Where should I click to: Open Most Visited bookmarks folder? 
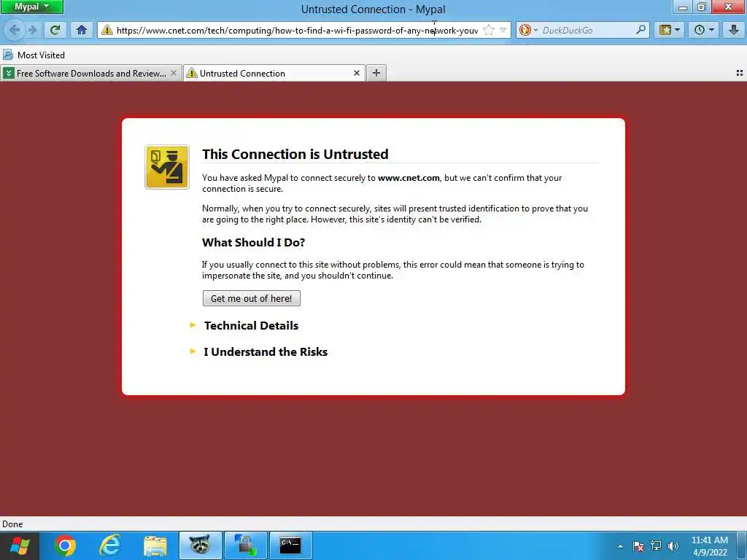tap(34, 55)
